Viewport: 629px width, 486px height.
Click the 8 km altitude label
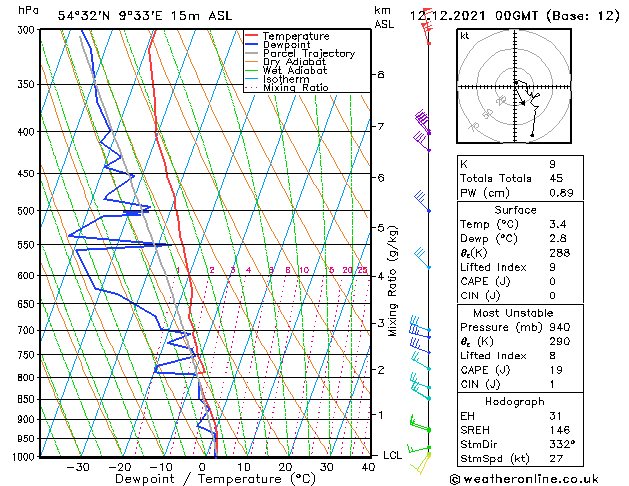(381, 75)
